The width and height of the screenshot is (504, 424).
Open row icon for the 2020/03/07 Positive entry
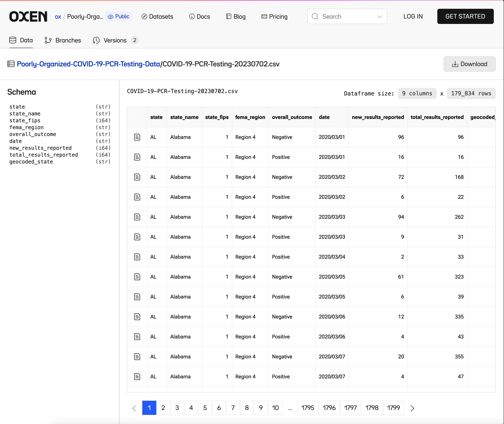click(137, 377)
